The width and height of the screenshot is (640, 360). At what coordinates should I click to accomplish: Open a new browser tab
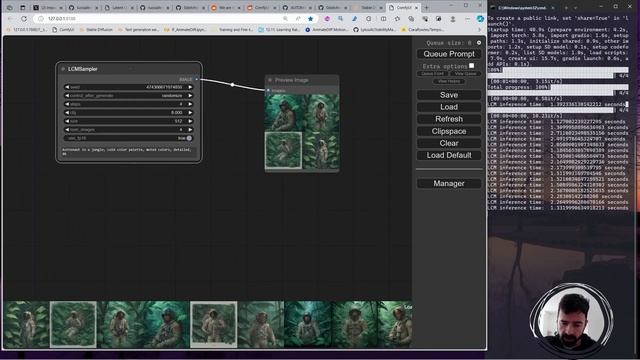point(427,7)
